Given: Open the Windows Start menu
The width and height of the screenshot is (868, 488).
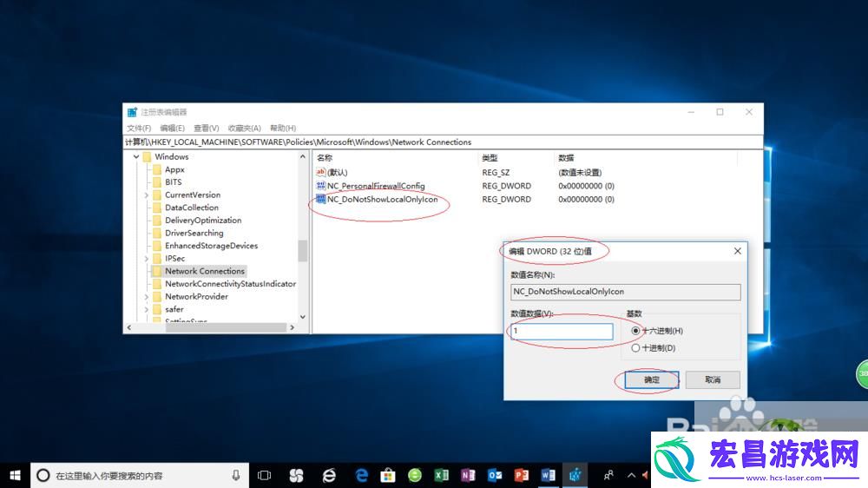Looking at the screenshot, I should click(x=15, y=475).
